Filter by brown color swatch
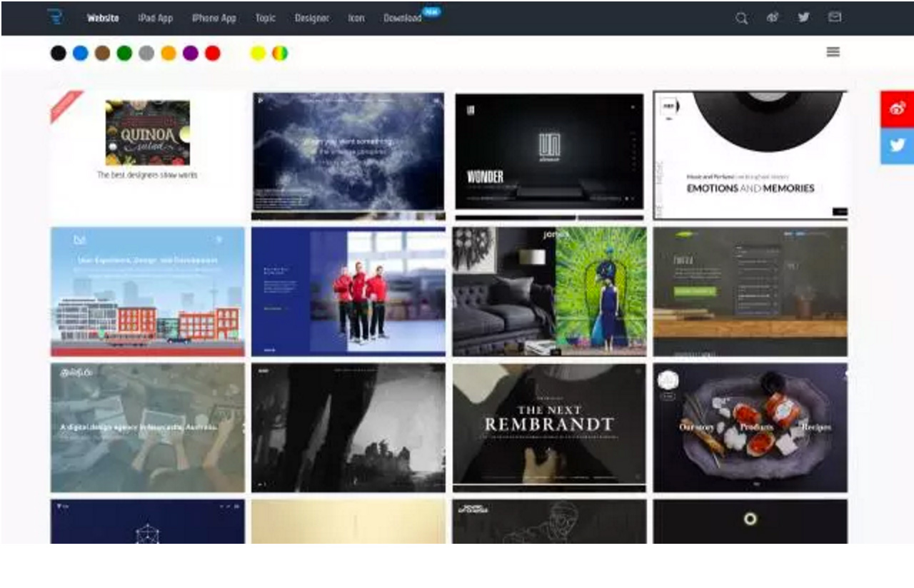 [103, 53]
